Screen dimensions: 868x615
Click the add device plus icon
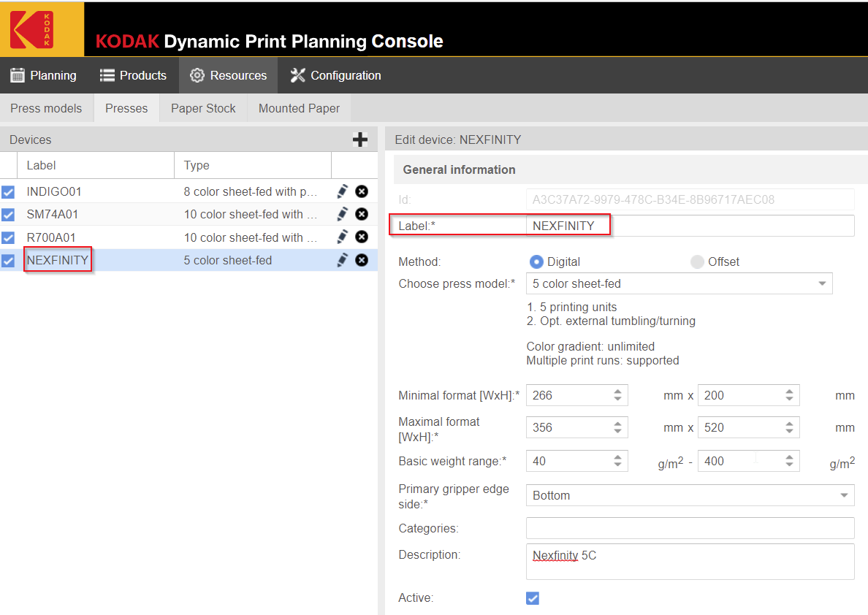pyautogui.click(x=359, y=140)
